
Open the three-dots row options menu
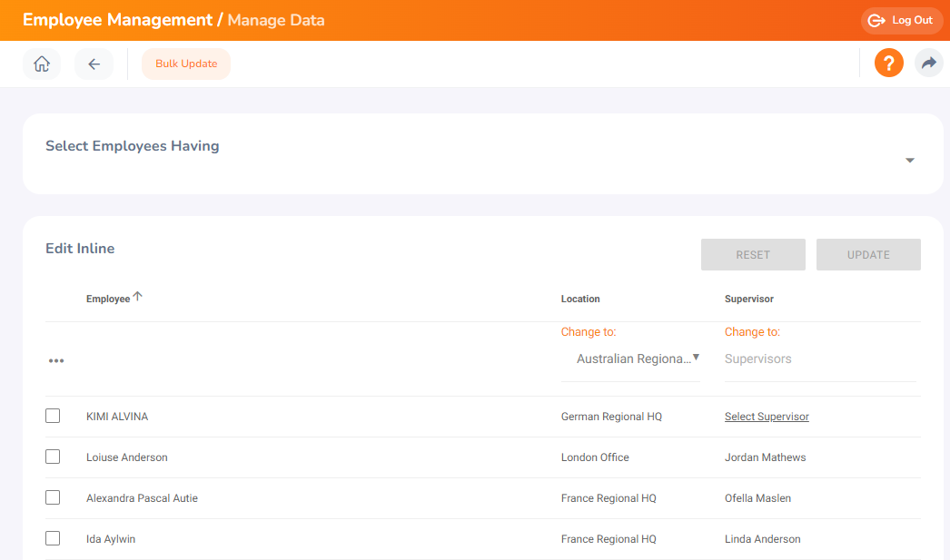coord(56,360)
